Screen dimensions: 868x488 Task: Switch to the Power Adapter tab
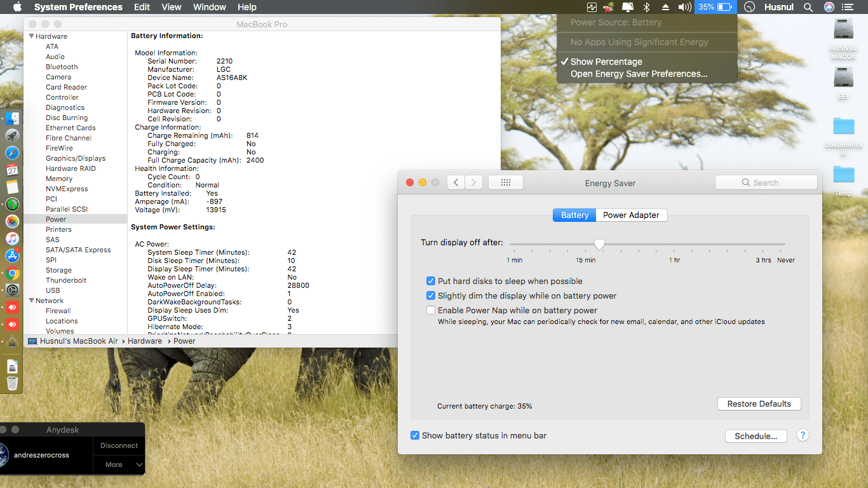coord(632,215)
